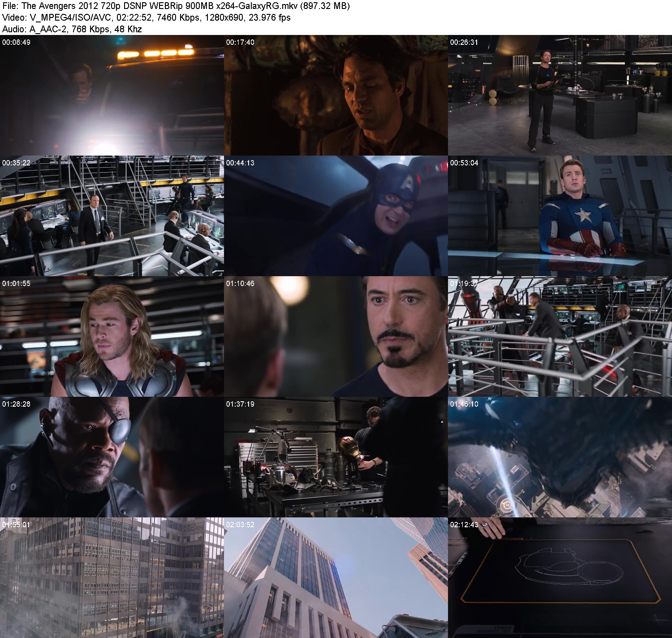Click the Video codec info line
Viewport: 672px width, 638px height.
146,17
